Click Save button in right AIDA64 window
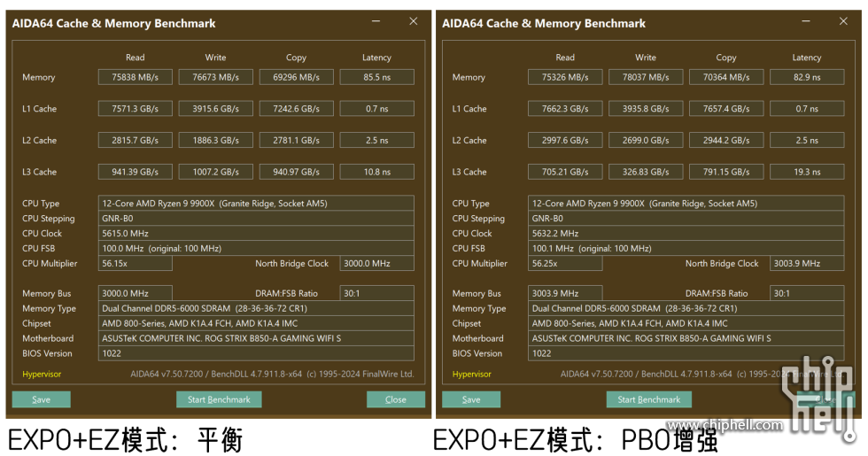The height and width of the screenshot is (456, 868). click(x=471, y=399)
